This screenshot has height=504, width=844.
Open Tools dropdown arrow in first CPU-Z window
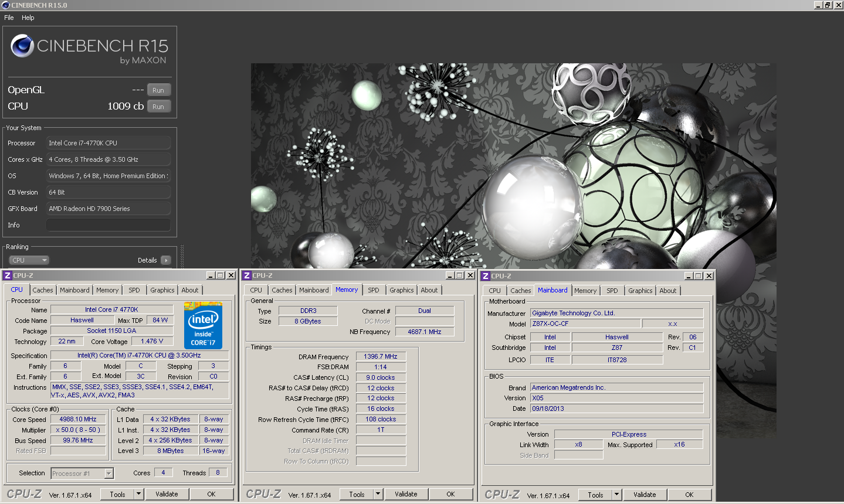(139, 494)
